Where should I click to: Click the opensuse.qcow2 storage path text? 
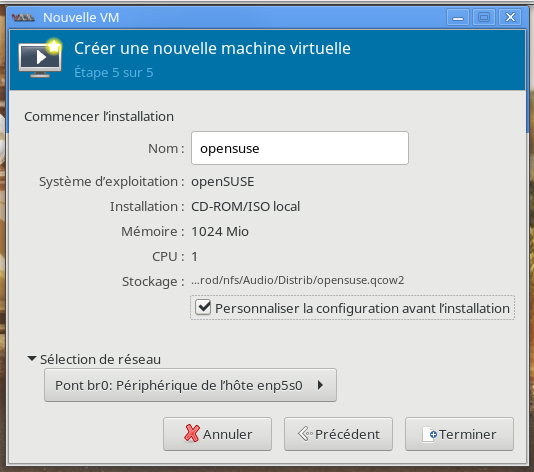[298, 280]
